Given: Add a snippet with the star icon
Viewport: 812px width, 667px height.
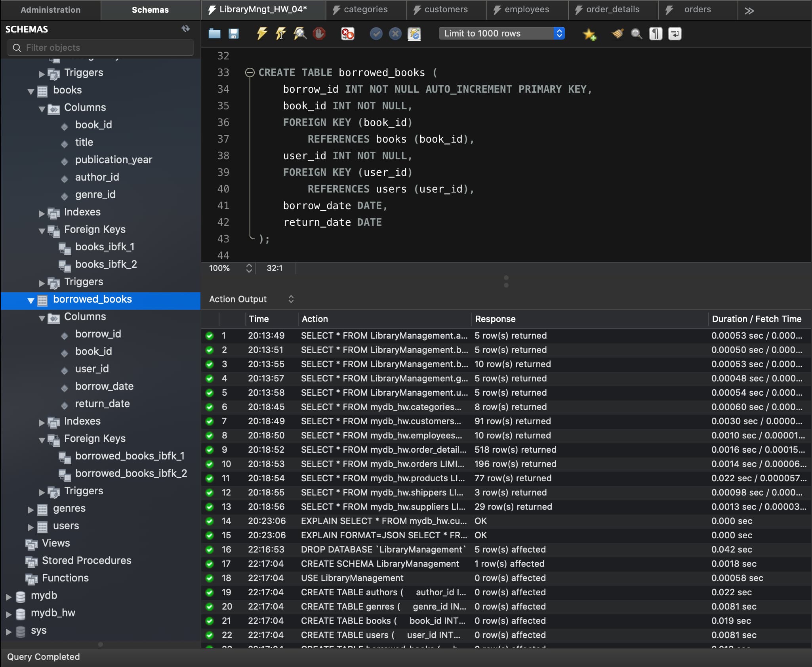Looking at the screenshot, I should [x=589, y=34].
